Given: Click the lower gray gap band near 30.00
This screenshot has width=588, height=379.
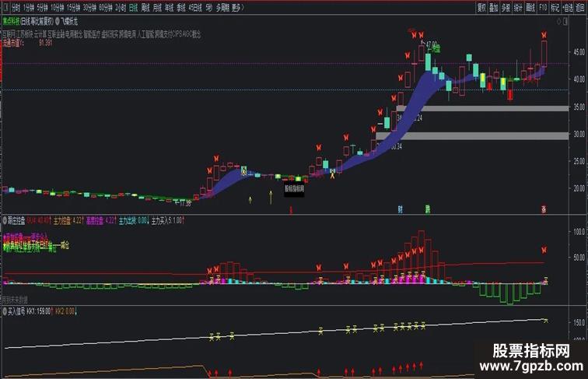Looking at the screenshot, I should 472,136.
